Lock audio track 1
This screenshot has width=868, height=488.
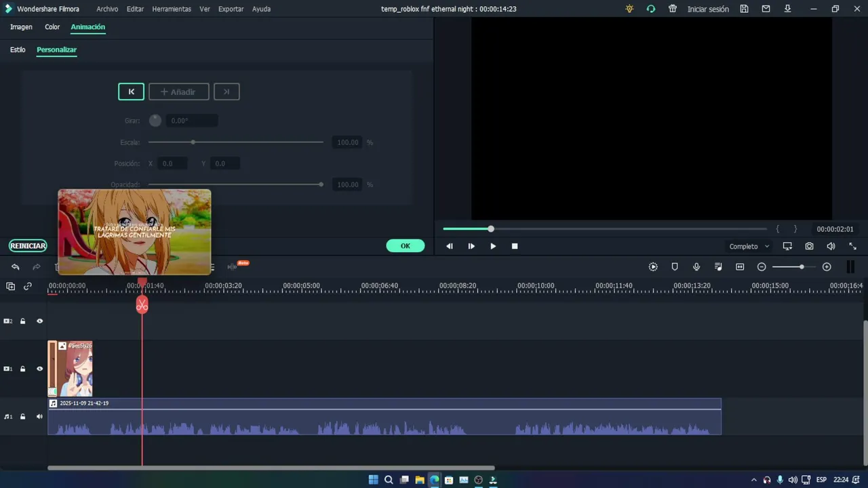pos(22,416)
